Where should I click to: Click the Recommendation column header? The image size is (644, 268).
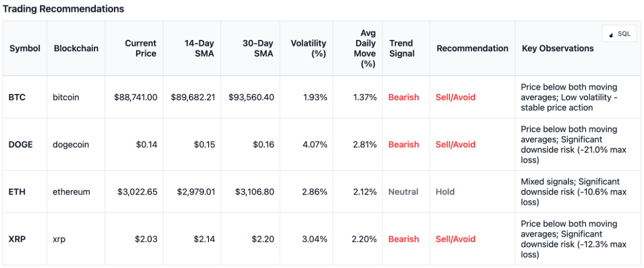tap(472, 48)
